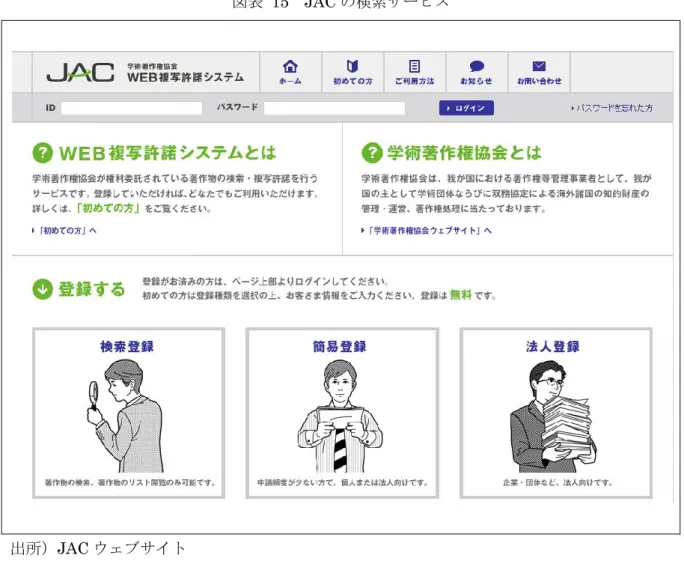Choose the 簡易登録 card title
Image resolution: width=684 pixels, height=564 pixels.
click(x=340, y=346)
